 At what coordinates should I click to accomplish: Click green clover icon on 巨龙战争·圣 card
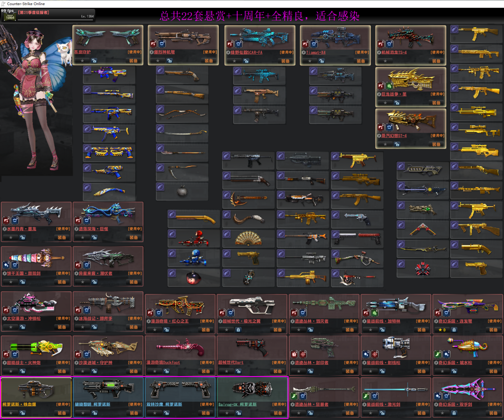[x=389, y=86]
